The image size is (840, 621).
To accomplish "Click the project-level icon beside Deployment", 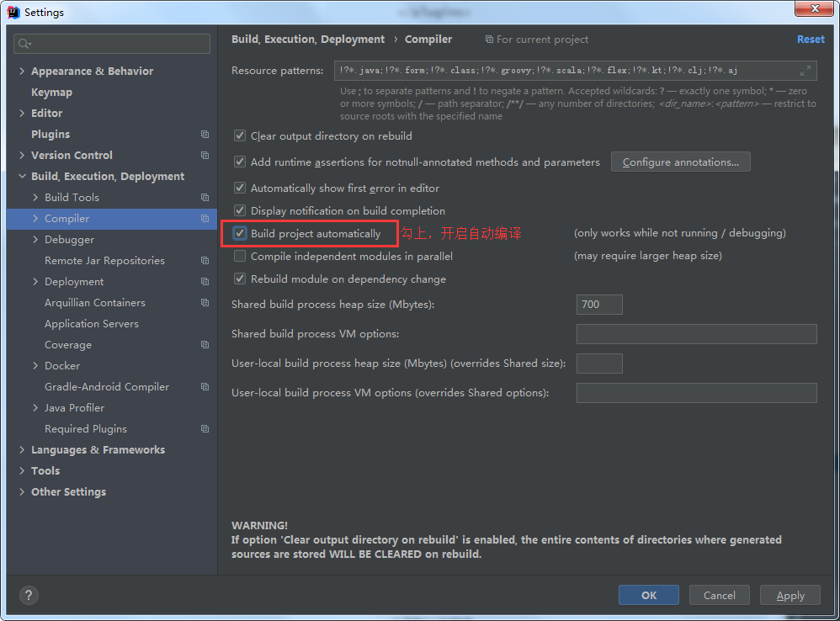I will pyautogui.click(x=205, y=282).
